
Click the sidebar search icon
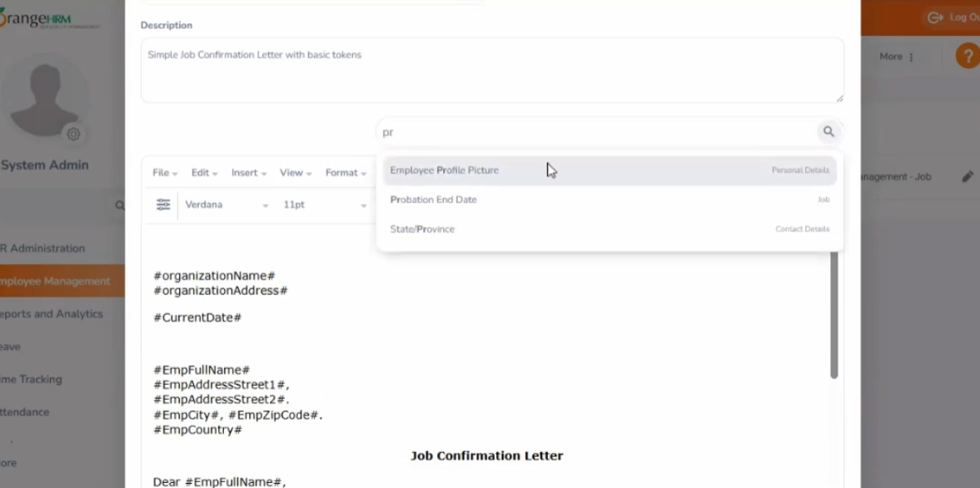click(119, 206)
